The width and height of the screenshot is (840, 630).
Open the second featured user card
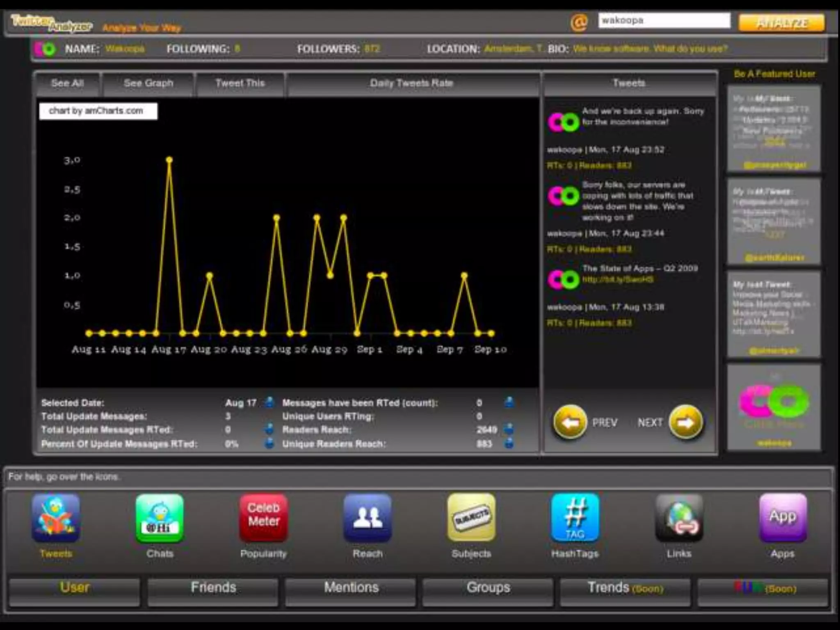774,221
